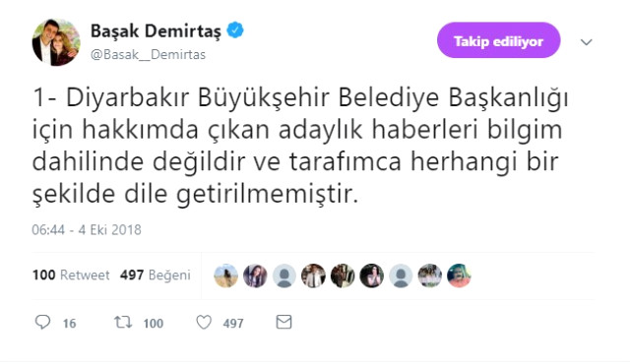
Task: Open the @Basak__Demirtas handle link
Action: [x=148, y=54]
